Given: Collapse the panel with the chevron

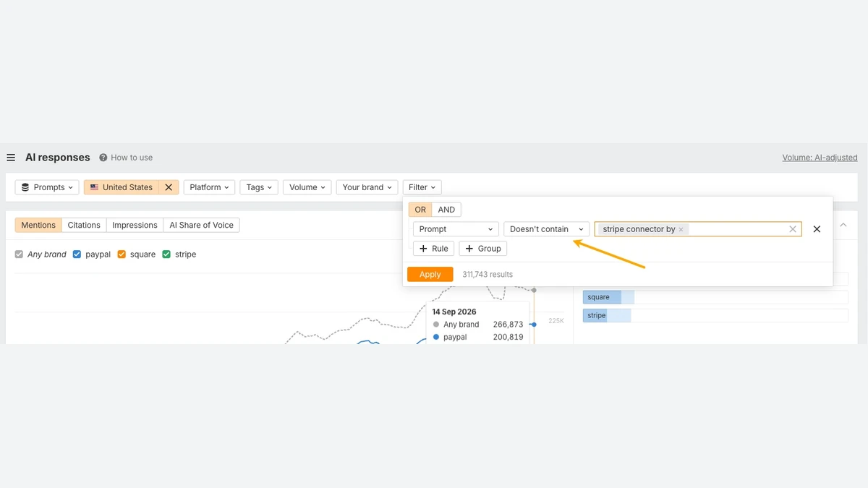Looking at the screenshot, I should tap(843, 226).
